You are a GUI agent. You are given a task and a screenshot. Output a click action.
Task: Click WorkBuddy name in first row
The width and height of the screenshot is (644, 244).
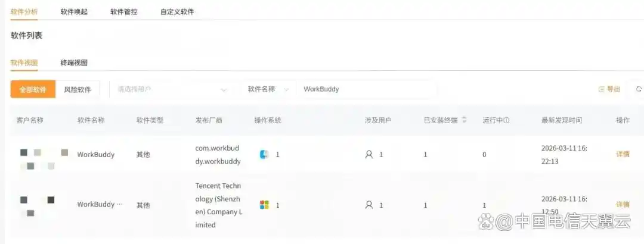tap(95, 155)
